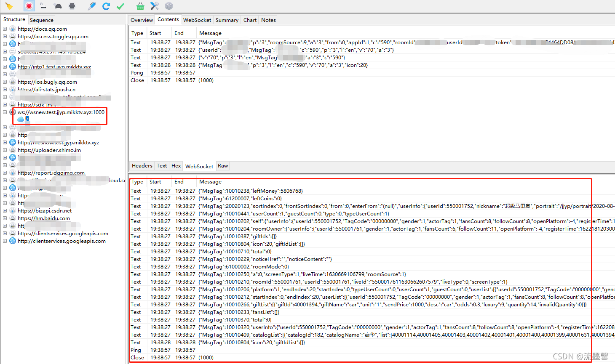The height and width of the screenshot is (364, 615).
Task: Click the upper table Type column header
Action: [137, 33]
